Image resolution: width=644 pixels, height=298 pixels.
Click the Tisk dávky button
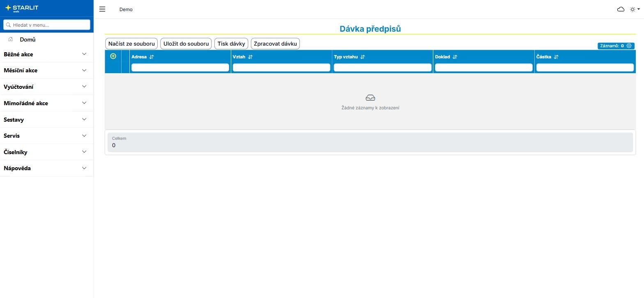pos(231,44)
